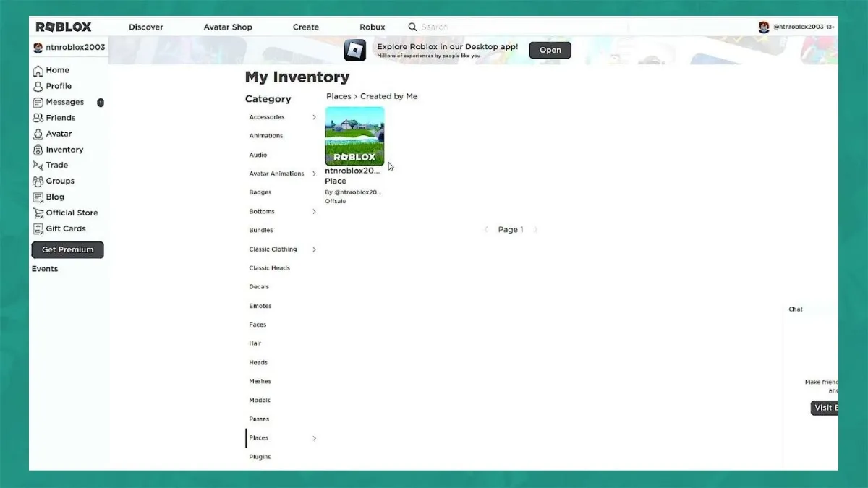Image resolution: width=868 pixels, height=488 pixels.
Task: Click the sidebar avatar beside ntnroblox2003
Action: 38,48
